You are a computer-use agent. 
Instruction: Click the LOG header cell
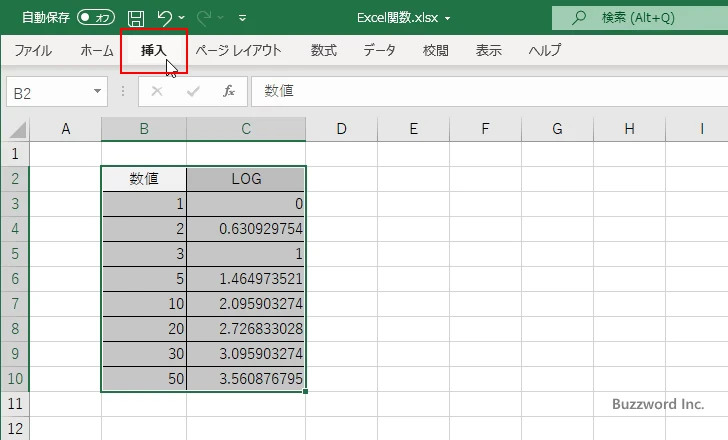pos(246,179)
